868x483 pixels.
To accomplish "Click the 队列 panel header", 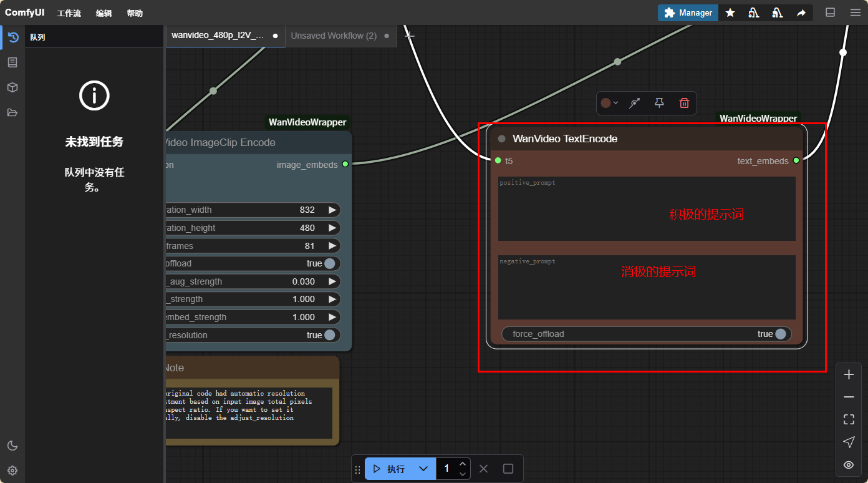I will (37, 37).
